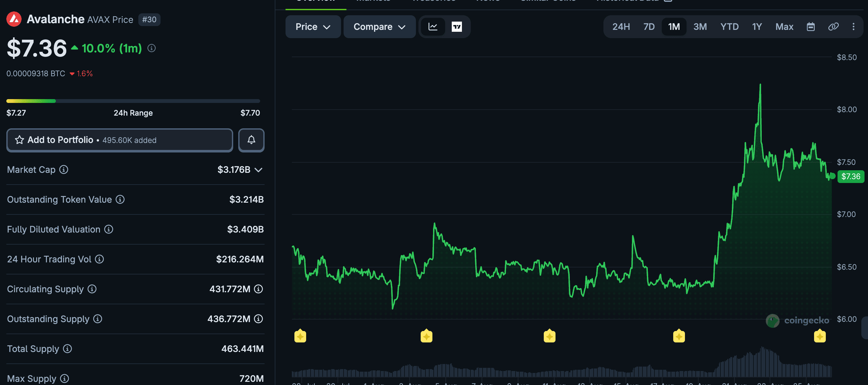Open Circulating Supply label info icon
Viewport: 868px width, 385px height.
92,289
